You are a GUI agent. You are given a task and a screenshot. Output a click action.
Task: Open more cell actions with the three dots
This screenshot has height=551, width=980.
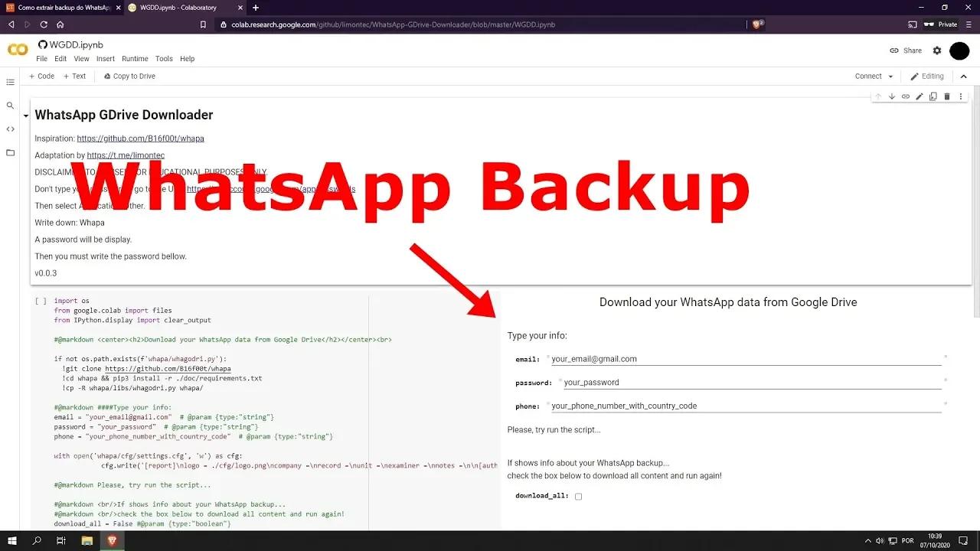coord(961,96)
